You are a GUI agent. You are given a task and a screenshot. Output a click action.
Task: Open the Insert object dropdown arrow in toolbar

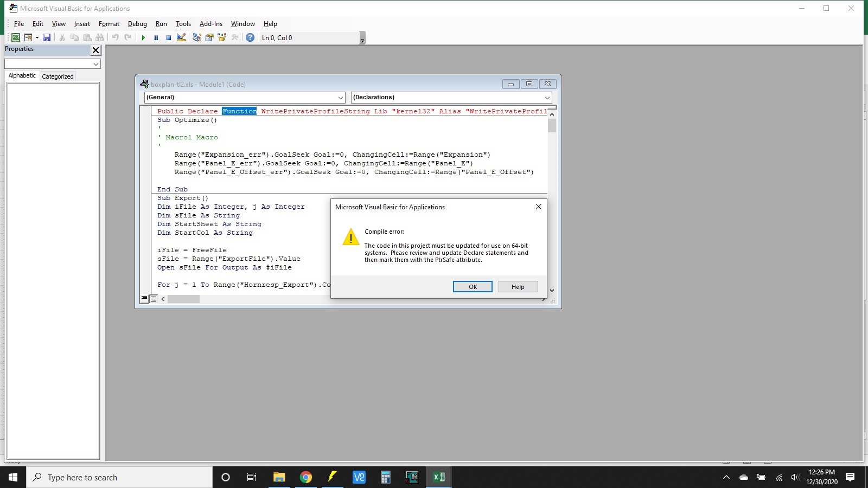click(37, 37)
